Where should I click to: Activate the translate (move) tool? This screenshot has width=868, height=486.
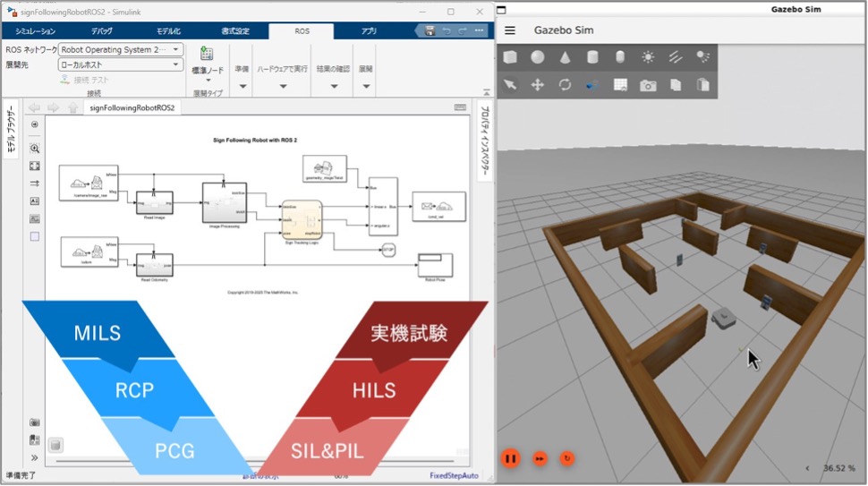point(538,85)
